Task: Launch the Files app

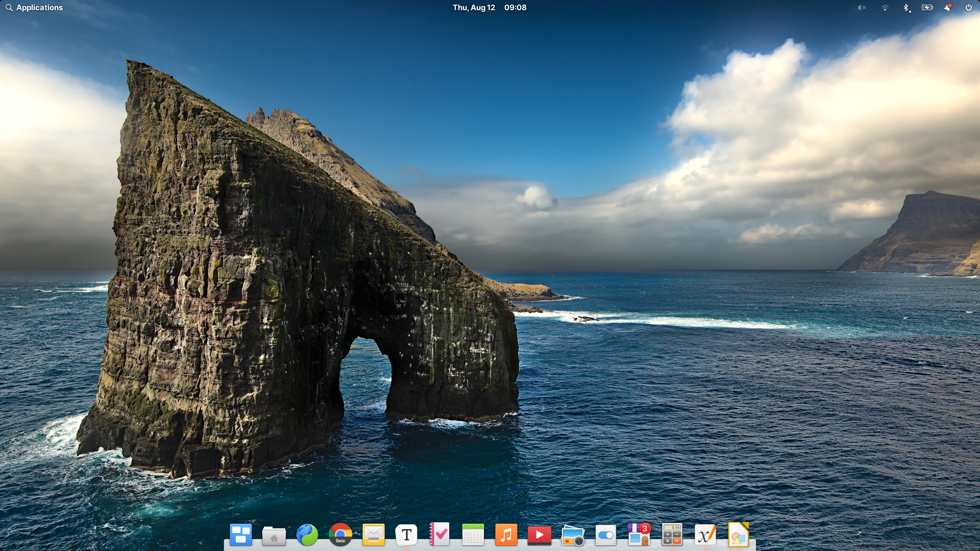Action: pos(274,535)
